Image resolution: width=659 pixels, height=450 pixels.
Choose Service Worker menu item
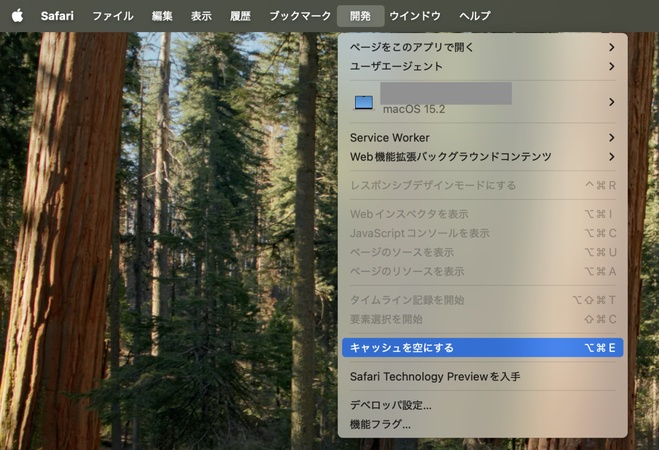click(482, 138)
